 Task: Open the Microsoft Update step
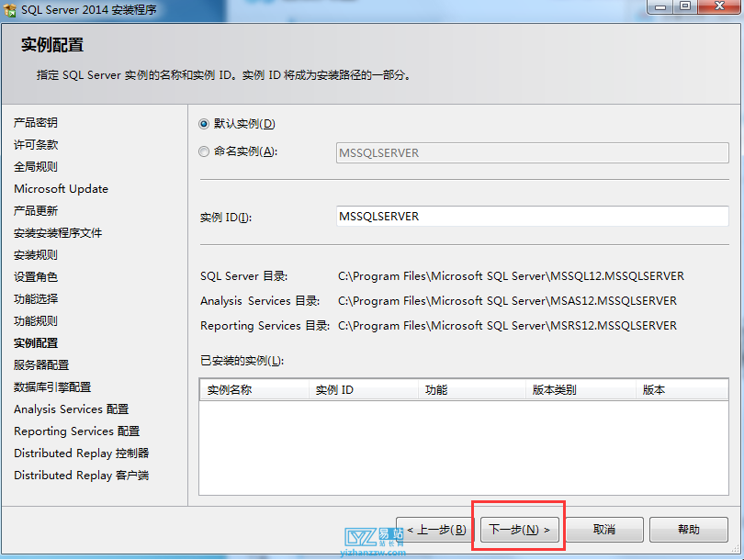pos(61,188)
